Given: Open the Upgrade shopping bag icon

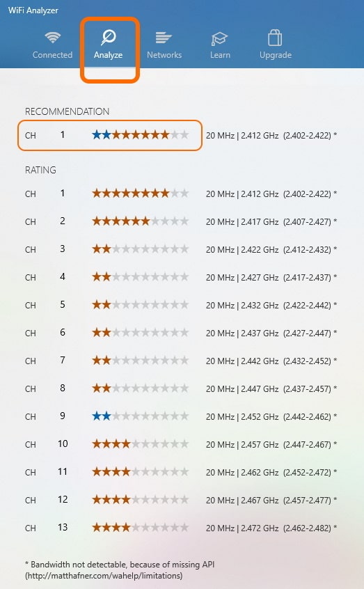Looking at the screenshot, I should (275, 38).
